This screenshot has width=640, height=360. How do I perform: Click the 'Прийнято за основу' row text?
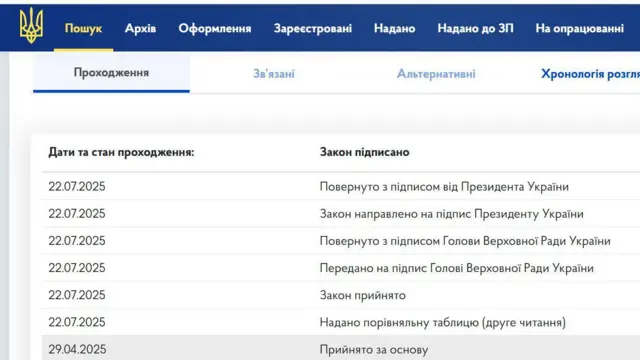[x=374, y=350]
